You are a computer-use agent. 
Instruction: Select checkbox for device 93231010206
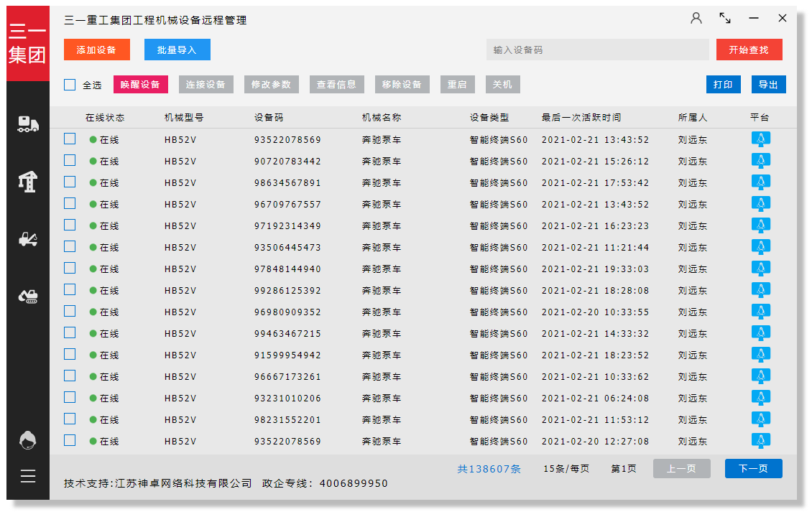70,398
